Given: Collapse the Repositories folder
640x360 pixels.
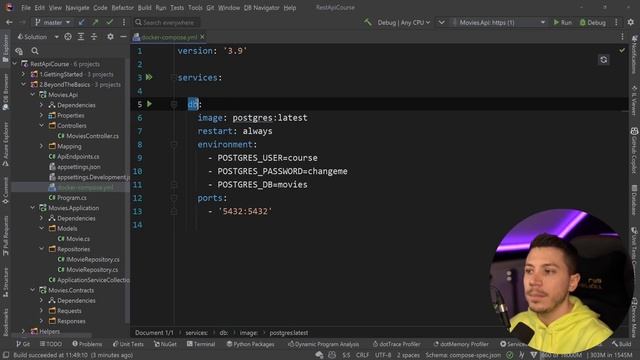Looking at the screenshot, I should [x=42, y=249].
